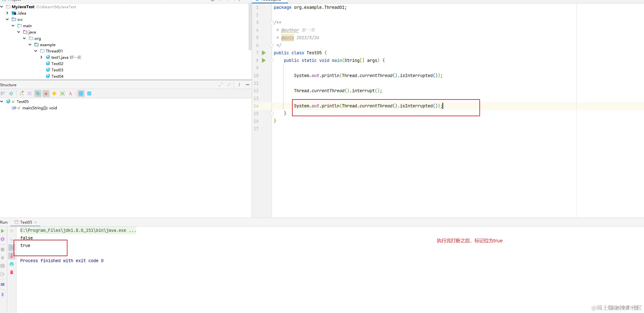Close the Test05 run tab
This screenshot has height=313, width=644.
(x=36, y=222)
